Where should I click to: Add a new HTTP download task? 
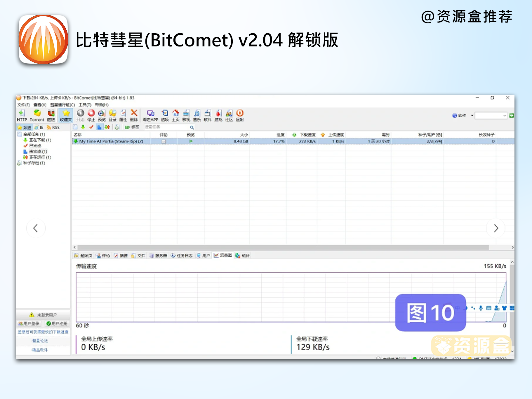click(x=22, y=115)
